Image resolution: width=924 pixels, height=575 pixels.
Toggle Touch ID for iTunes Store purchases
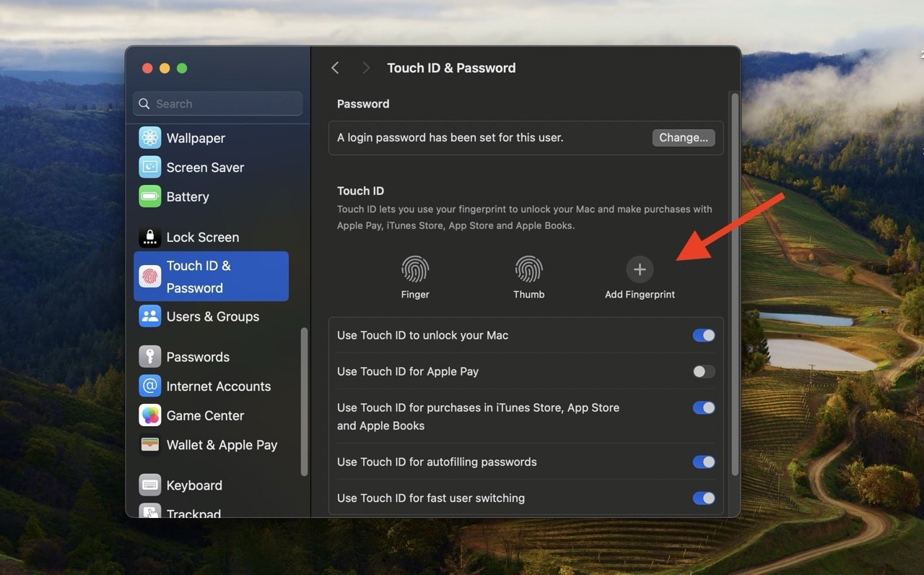[x=703, y=408]
